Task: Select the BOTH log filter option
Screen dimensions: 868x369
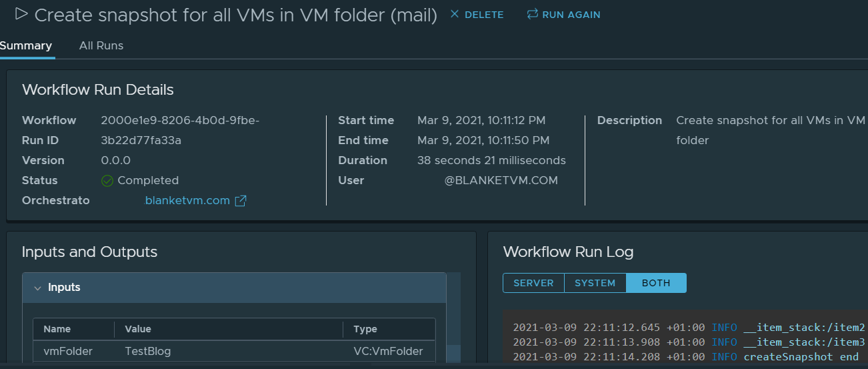Action: coord(656,283)
